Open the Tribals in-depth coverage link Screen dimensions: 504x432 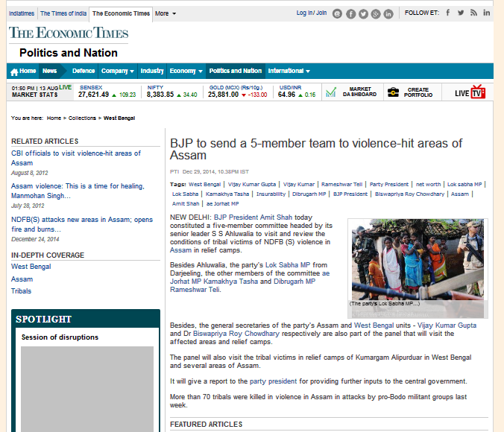[21, 291]
